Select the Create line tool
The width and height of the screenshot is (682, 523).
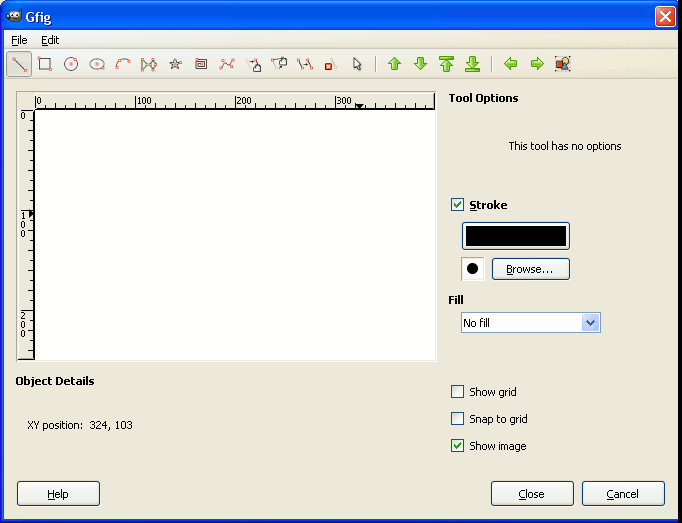[19, 64]
